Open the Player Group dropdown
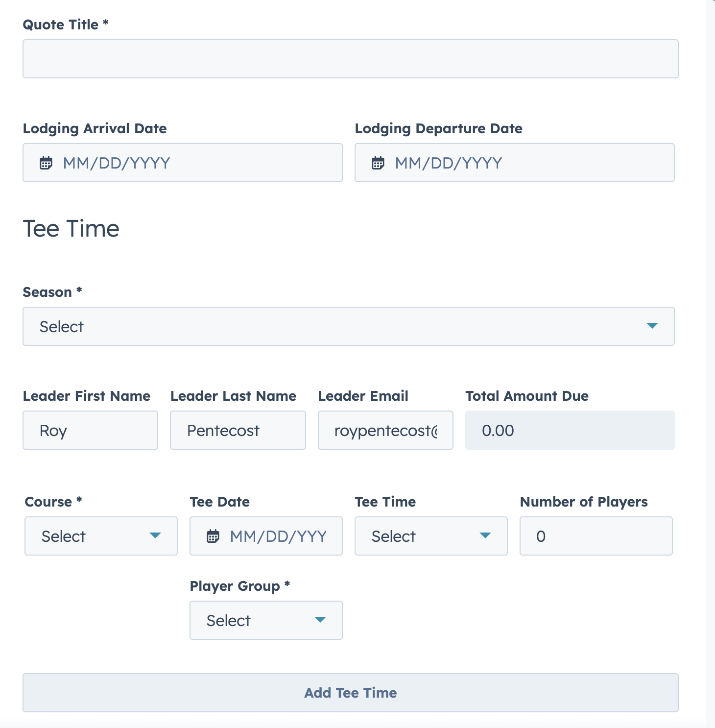The width and height of the screenshot is (715, 728). (265, 620)
